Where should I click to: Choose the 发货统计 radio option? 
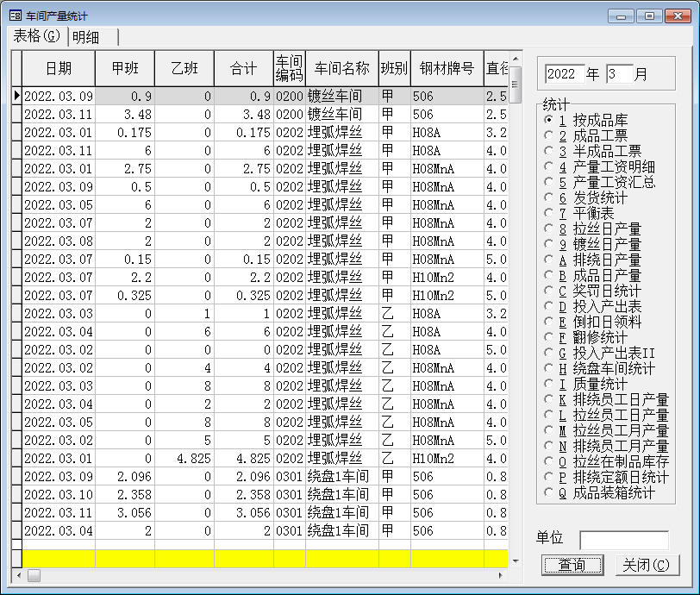(548, 197)
